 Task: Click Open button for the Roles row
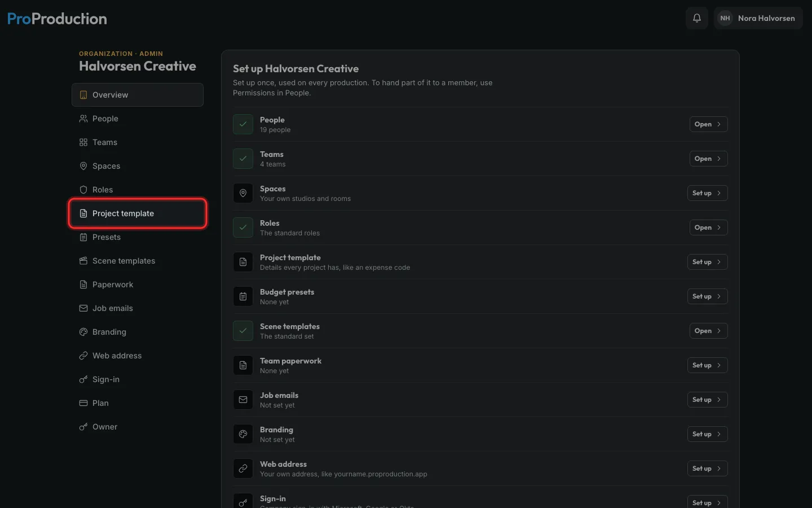pyautogui.click(x=708, y=227)
